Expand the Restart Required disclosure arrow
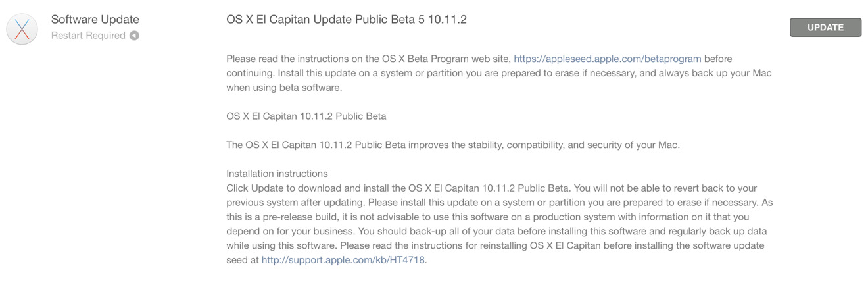This screenshot has height=283, width=868. coord(134,36)
